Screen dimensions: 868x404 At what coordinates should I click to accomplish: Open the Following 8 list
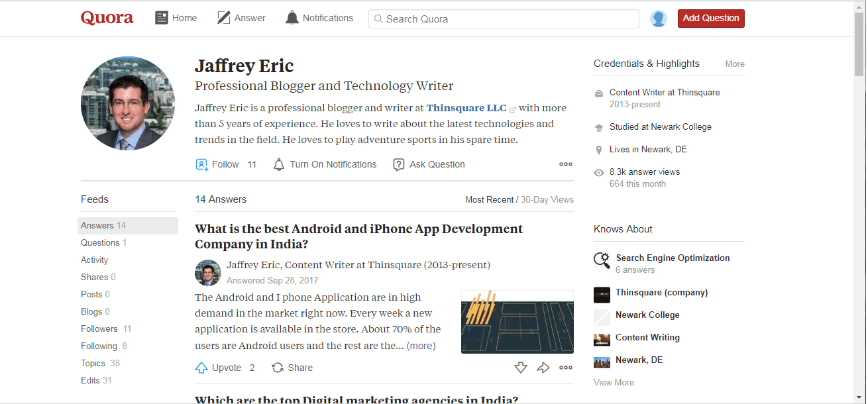point(104,346)
